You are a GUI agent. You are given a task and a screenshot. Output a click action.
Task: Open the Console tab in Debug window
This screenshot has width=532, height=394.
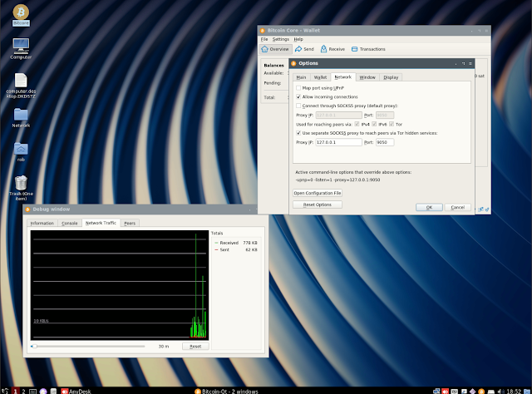(70, 224)
